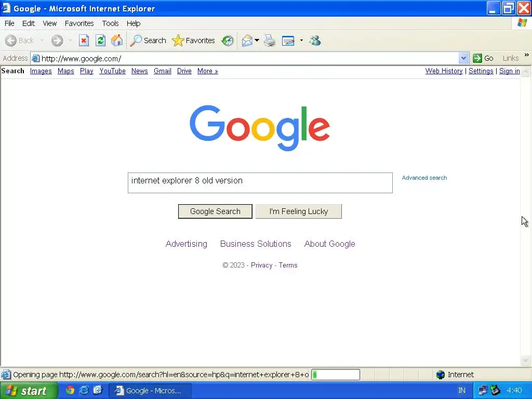Open the Tools menu

click(x=110, y=23)
